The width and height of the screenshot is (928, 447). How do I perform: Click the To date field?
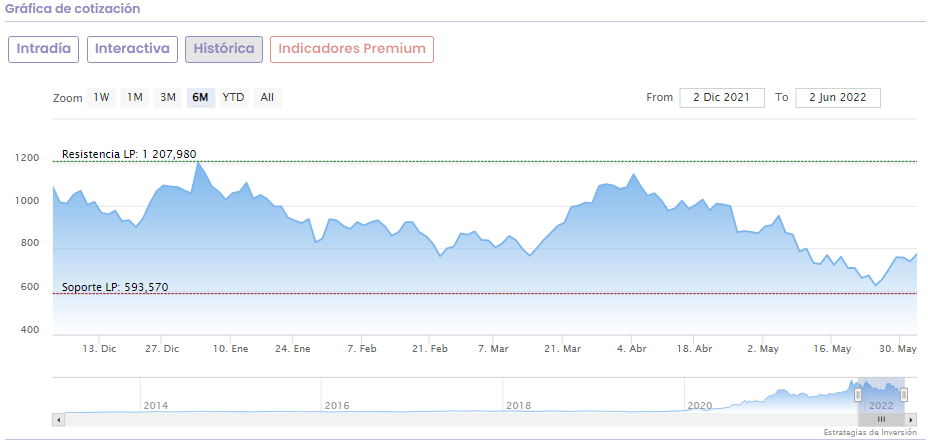coord(838,98)
